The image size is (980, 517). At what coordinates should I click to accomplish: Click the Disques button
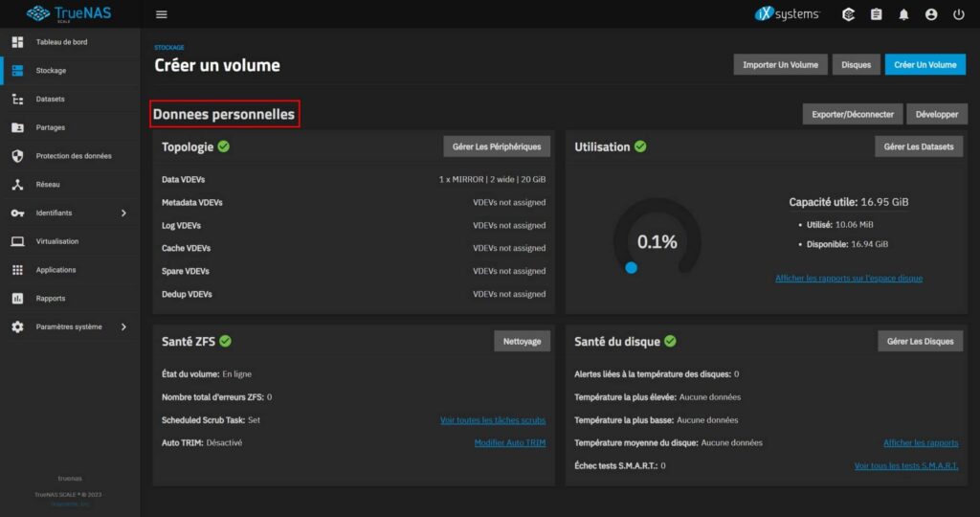point(856,64)
